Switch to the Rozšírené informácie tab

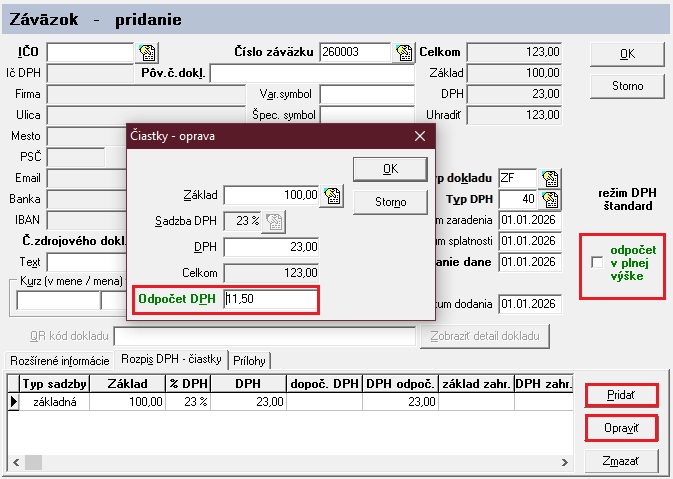[x=58, y=360]
